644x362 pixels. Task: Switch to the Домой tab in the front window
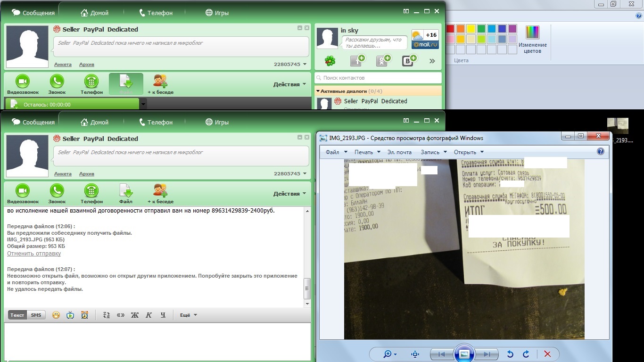coord(94,122)
